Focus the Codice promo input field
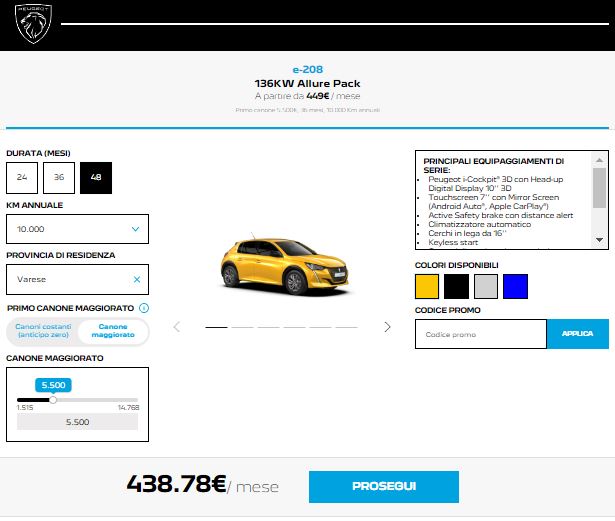This screenshot has width=615, height=521. click(x=480, y=334)
